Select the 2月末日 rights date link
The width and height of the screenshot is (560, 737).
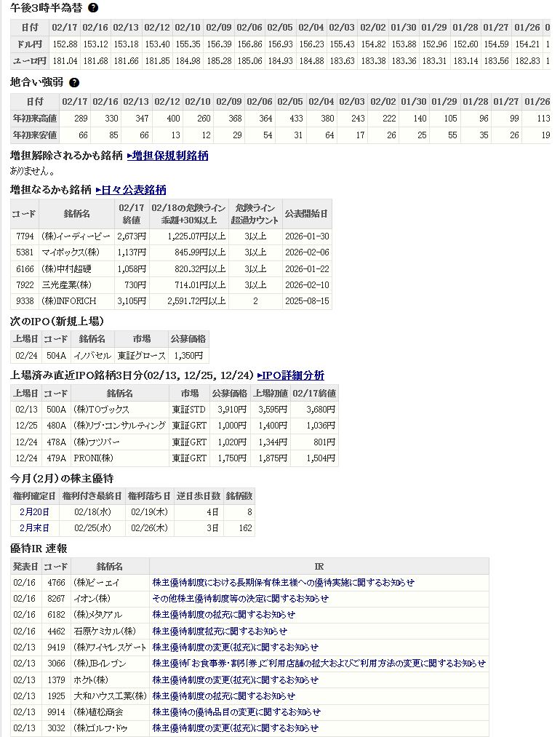34,528
